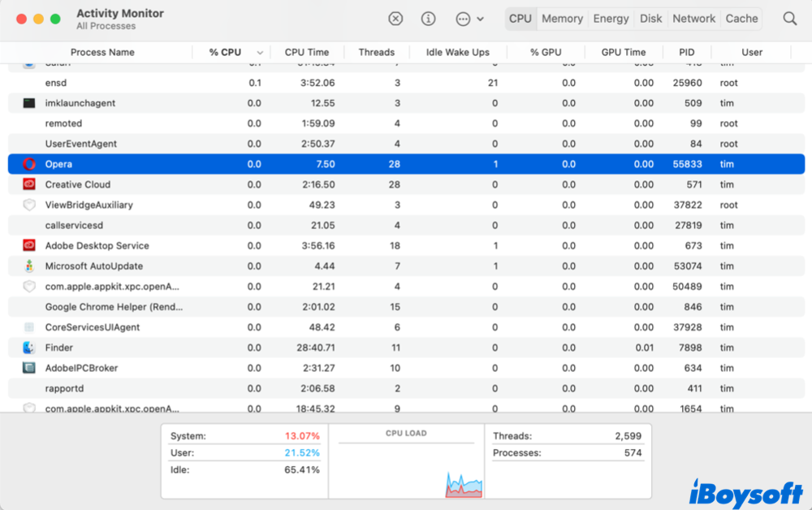This screenshot has width=812, height=510.
Task: Click the Finder process icon
Action: point(29,348)
